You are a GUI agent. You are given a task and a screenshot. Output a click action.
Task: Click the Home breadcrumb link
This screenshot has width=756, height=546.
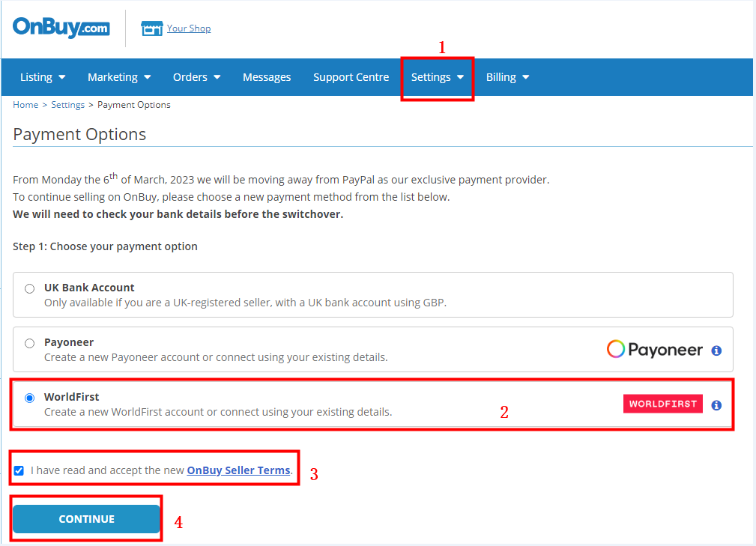pos(25,105)
